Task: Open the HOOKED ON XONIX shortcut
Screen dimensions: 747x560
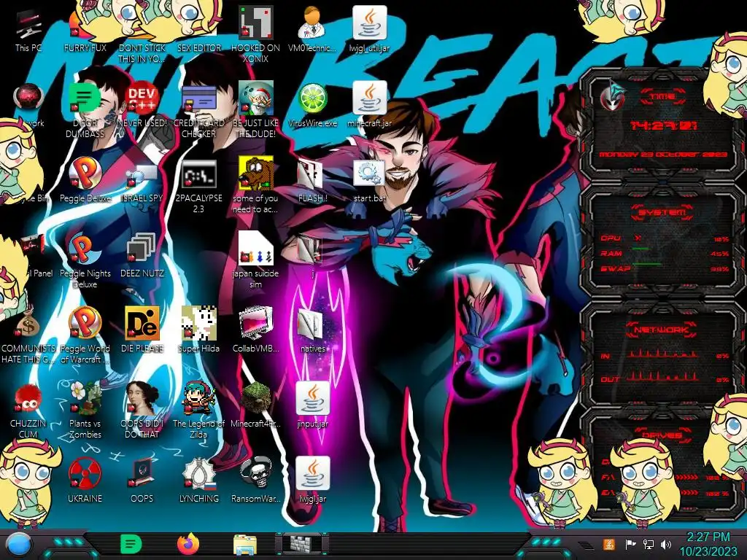Action: 256,34
